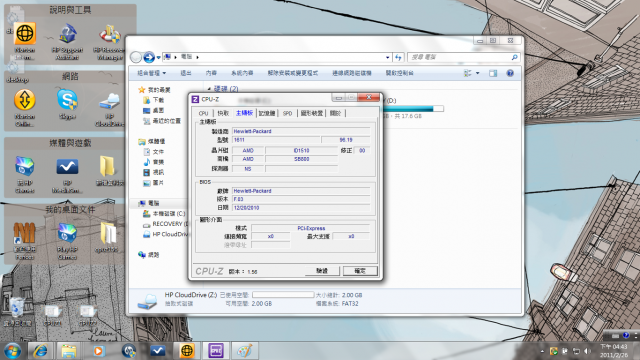Open Windows Explorer from the taskbar
The height and width of the screenshot is (360, 640).
(69, 351)
